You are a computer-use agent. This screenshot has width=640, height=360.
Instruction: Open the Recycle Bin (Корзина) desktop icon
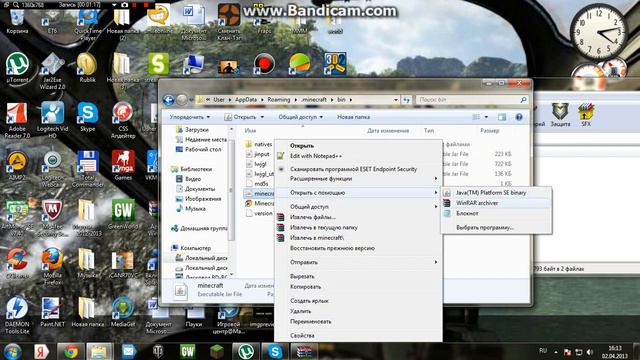pyautogui.click(x=17, y=21)
